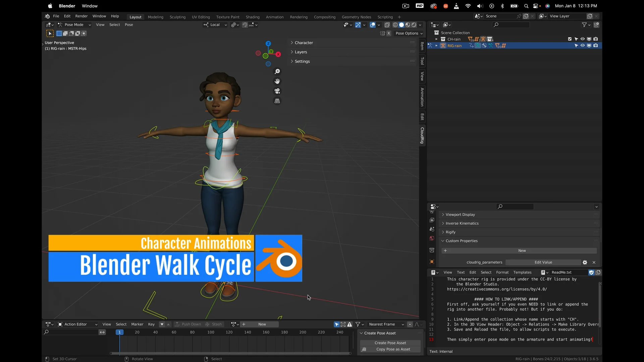The width and height of the screenshot is (644, 362).
Task: Switch to the Animation workspace tab
Action: pyautogui.click(x=274, y=17)
